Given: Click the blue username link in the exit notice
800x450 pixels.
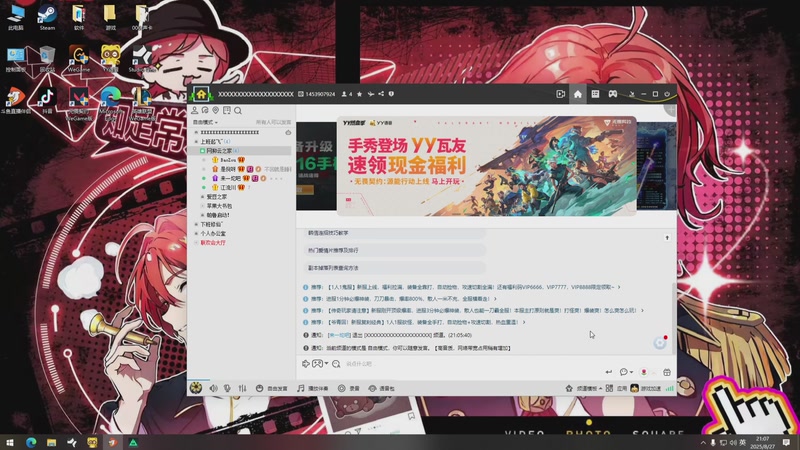Looking at the screenshot, I should pyautogui.click(x=339, y=335).
